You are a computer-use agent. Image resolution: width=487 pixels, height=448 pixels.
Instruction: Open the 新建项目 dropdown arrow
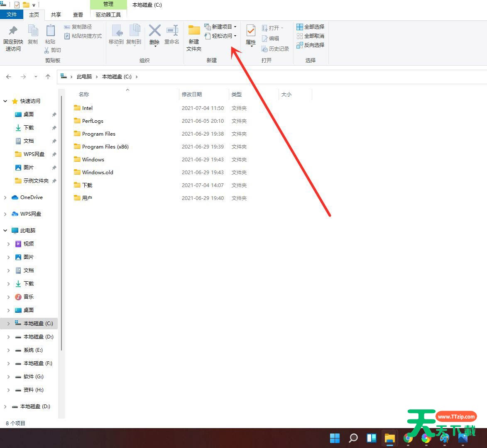point(235,26)
